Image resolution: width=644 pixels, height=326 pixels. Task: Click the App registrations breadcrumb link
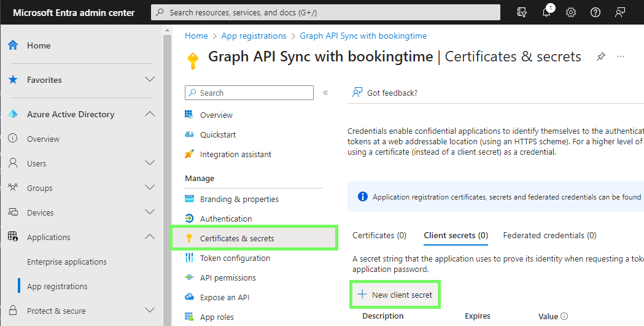tap(254, 36)
